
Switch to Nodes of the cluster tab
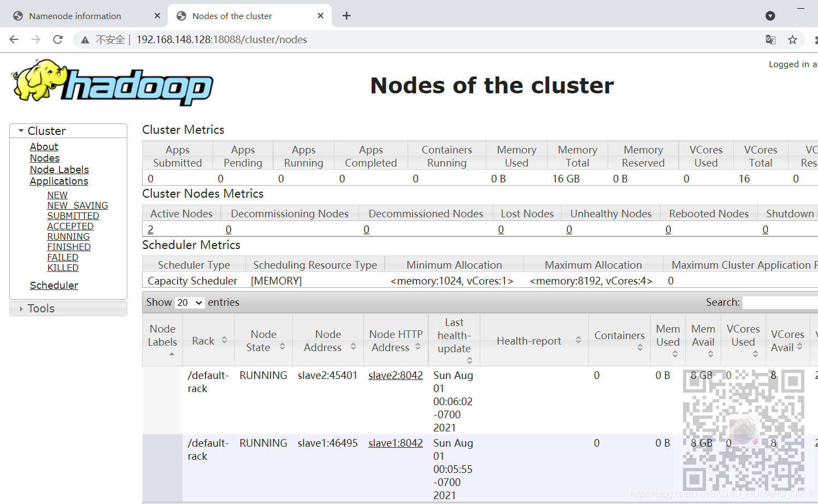point(232,16)
